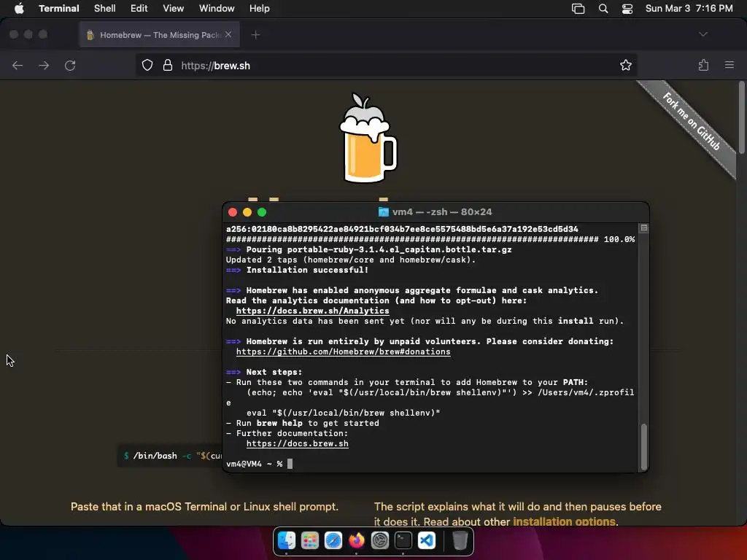The image size is (747, 560).
Task: Open the Help menu
Action: point(260,9)
